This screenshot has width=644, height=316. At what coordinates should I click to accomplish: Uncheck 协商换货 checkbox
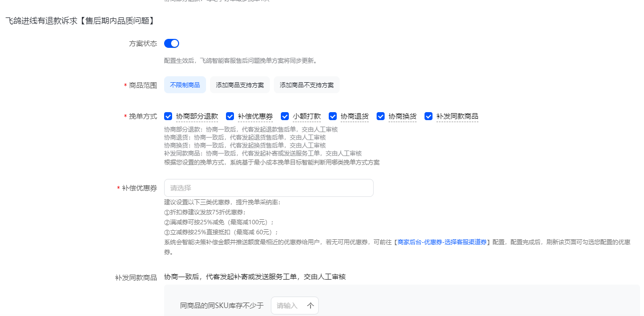[381, 116]
